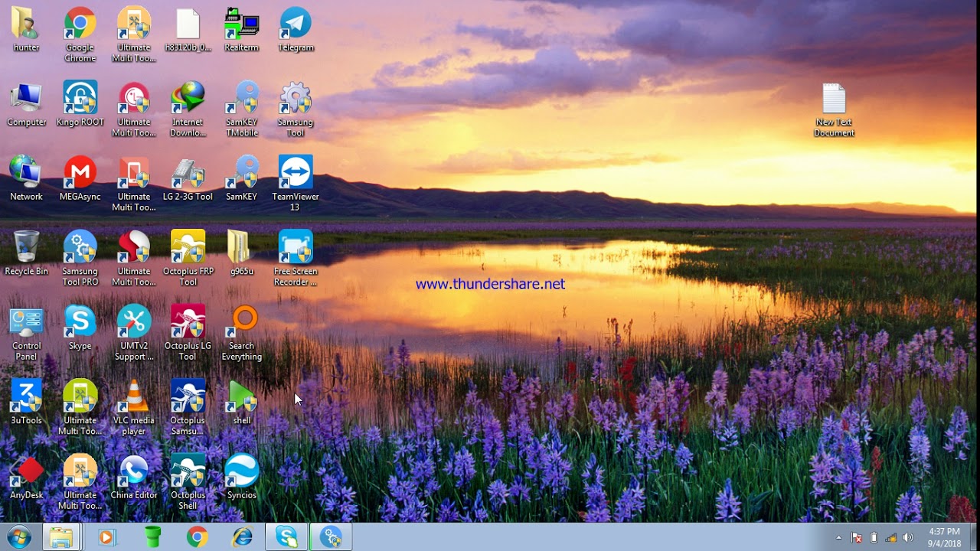Open the green arrow shell shortcut

241,403
